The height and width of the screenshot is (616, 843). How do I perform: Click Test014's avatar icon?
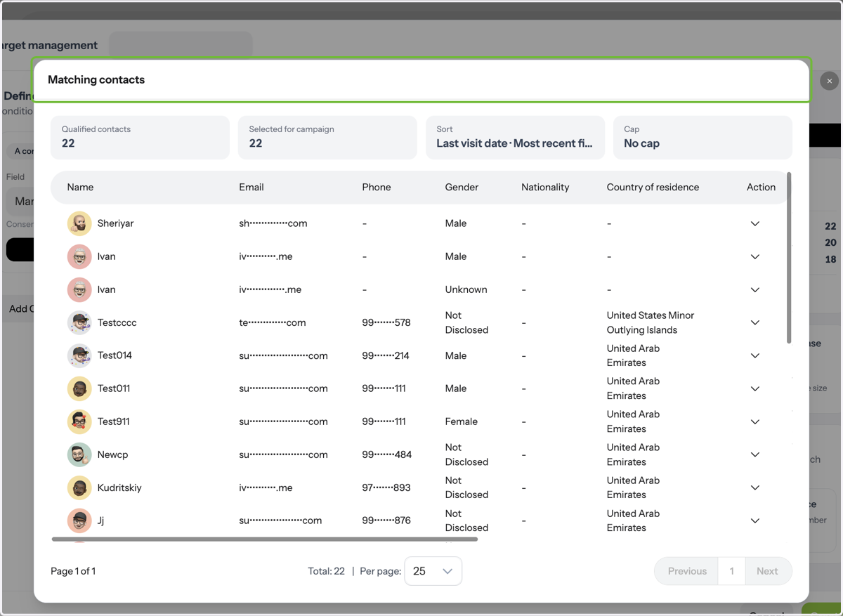pos(79,355)
